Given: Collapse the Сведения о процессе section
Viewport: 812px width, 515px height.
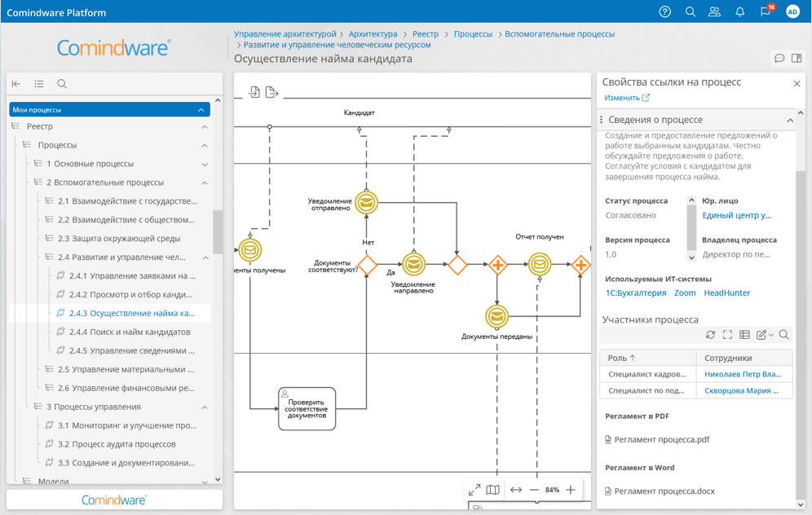Looking at the screenshot, I should click(x=789, y=120).
